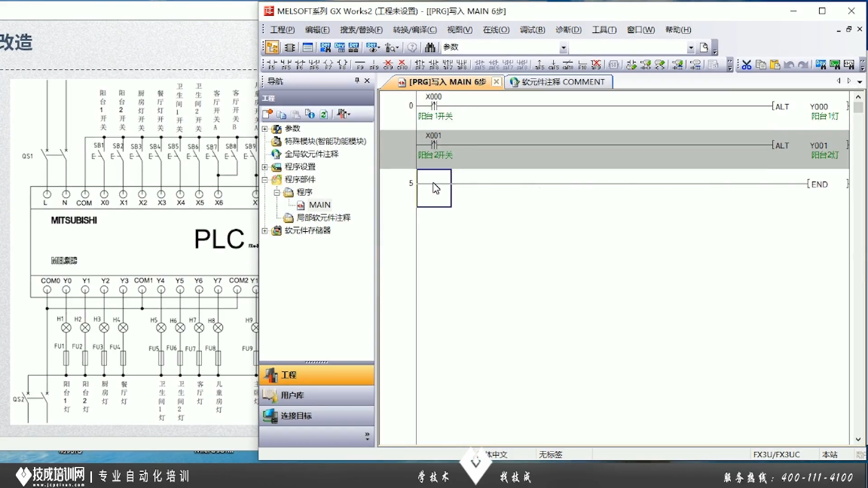This screenshot has height=488, width=868.
Task: Select MAIN program in project tree
Action: click(x=319, y=205)
